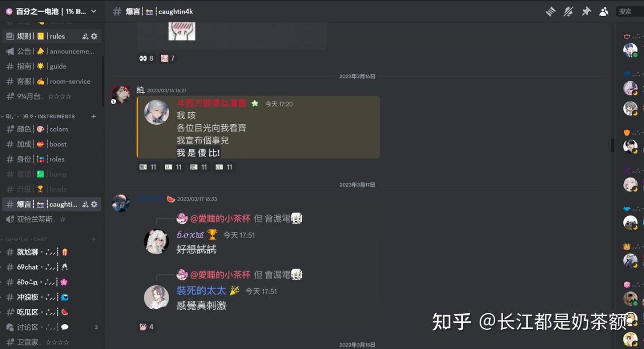Open pinned messages via pin icon
644x349 pixels.
pos(586,11)
